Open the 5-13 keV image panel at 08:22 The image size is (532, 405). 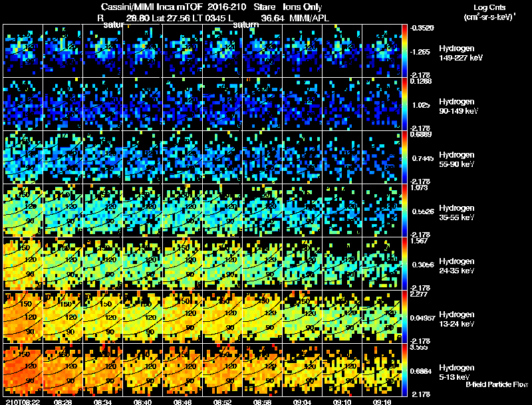(x=23, y=370)
